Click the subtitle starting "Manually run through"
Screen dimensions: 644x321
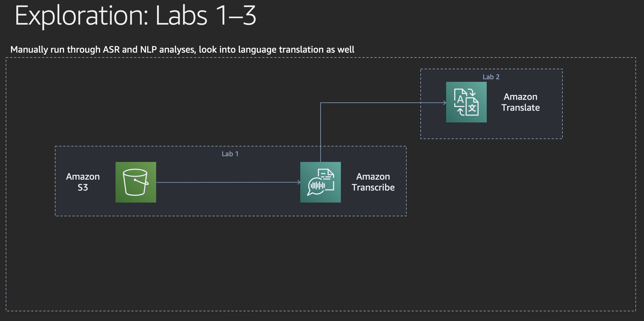pyautogui.click(x=182, y=50)
